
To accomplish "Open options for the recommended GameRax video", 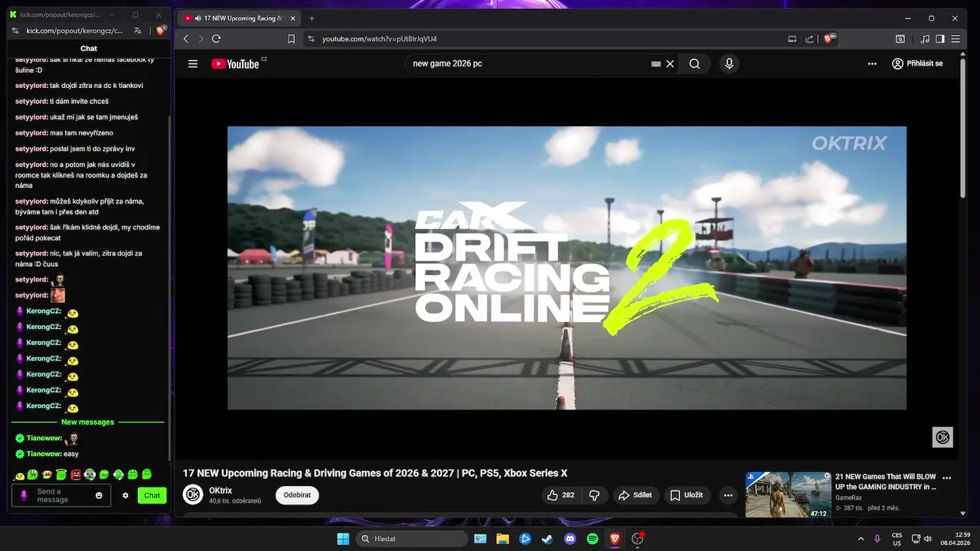I will pos(947,478).
